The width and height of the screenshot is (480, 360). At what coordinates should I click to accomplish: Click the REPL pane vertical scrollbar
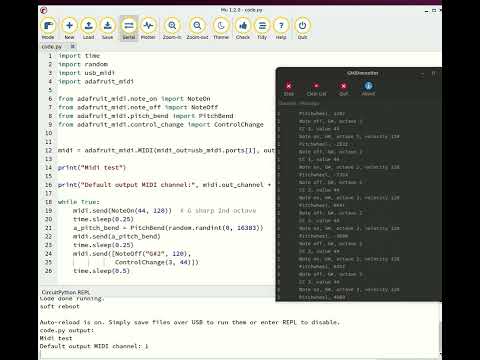pos(440,337)
